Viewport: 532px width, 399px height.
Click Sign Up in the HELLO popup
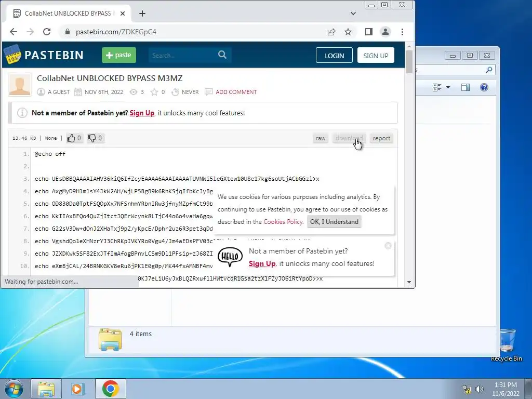[262, 263]
